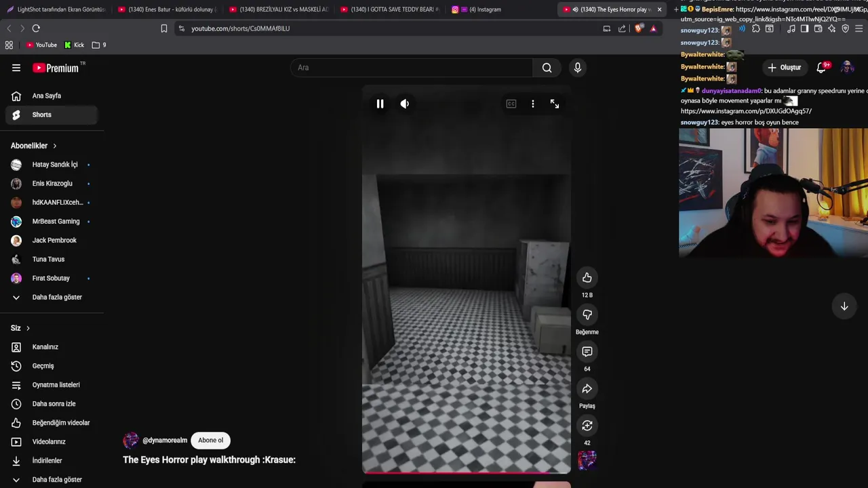Open Daha sonra izle list
This screenshot has width=868, height=488.
tap(52, 404)
